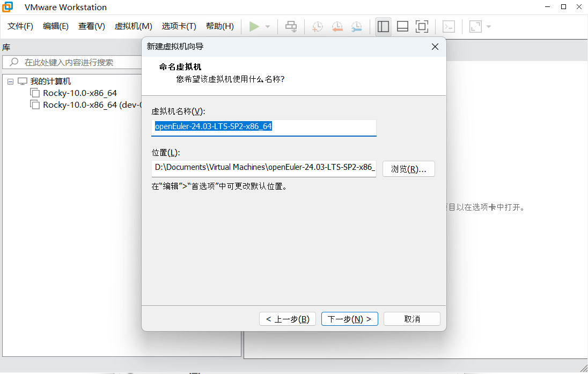Click the Rocky-10.0-x86_64 VM icon

[35, 93]
